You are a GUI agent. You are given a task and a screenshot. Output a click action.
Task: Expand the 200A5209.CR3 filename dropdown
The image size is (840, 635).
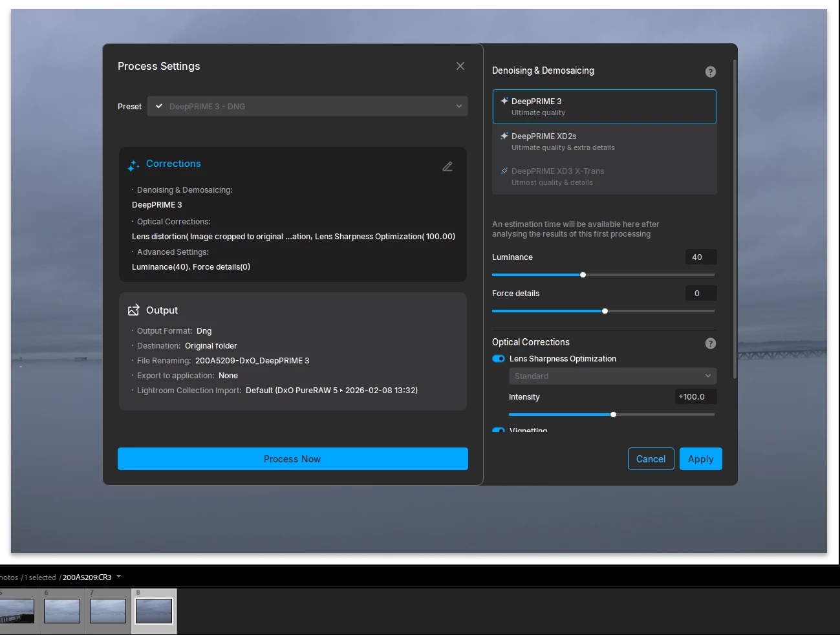(x=118, y=577)
